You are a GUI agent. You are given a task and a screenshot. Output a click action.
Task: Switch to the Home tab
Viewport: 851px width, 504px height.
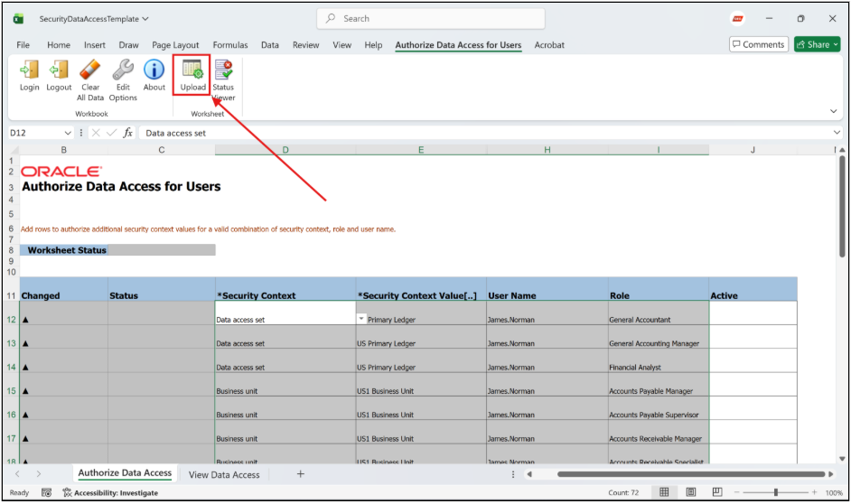tap(59, 45)
